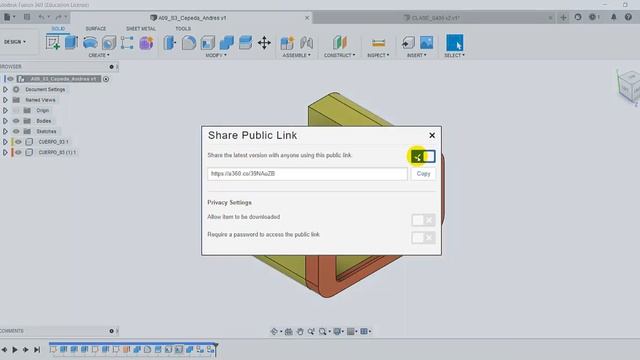
Task: Switch to the Solid tab
Action: 58,29
